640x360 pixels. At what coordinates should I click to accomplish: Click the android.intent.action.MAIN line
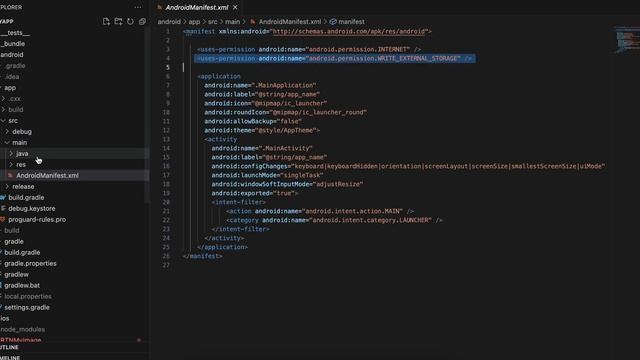320,211
